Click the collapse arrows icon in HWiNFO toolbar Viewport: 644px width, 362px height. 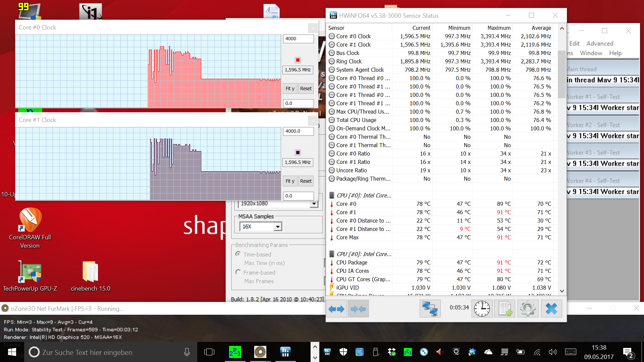pos(358,309)
